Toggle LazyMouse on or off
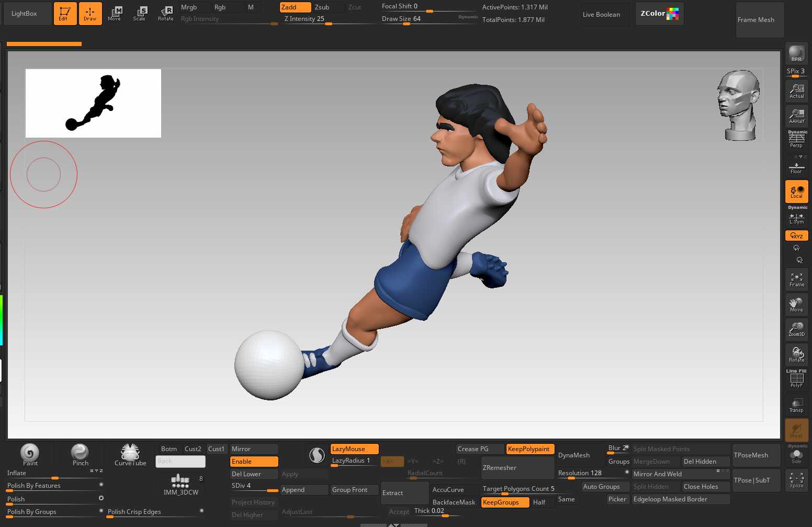This screenshot has width=812, height=527. [x=354, y=449]
